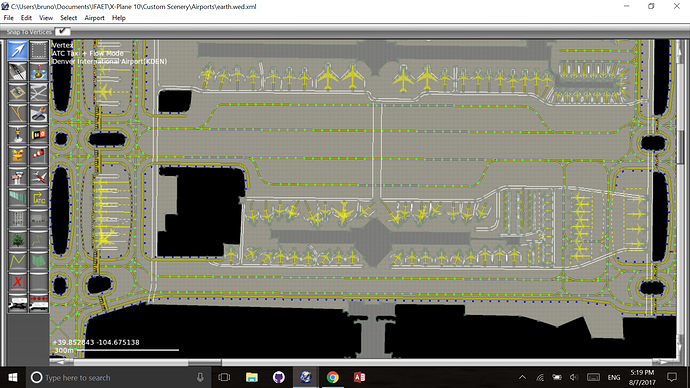Pick the Hole cutting tool
The width and height of the screenshot is (690, 388).
[x=39, y=113]
